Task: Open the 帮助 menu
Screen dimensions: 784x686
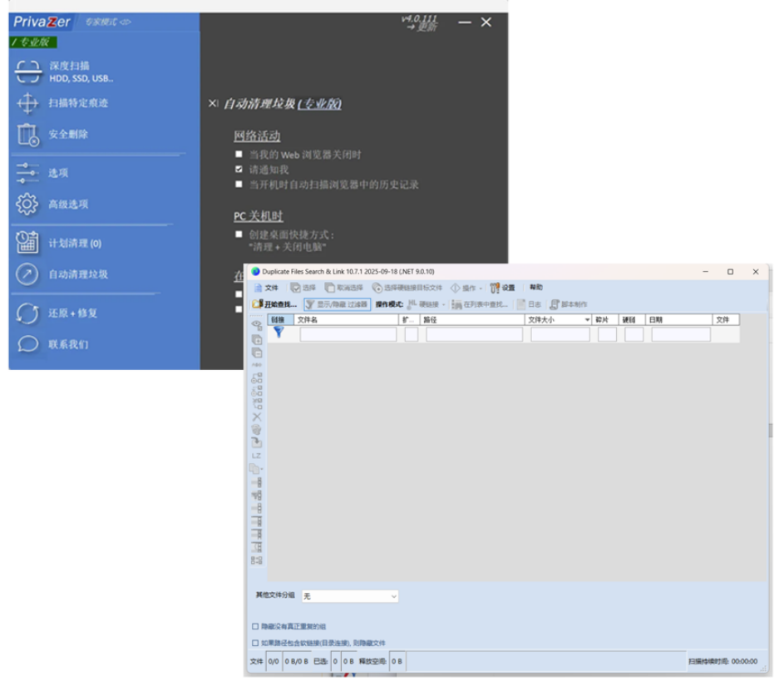Action: [535, 288]
